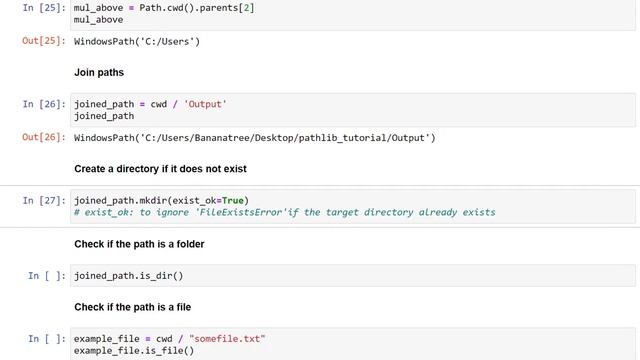Click 'Create a directory if it does not exist' heading
The height and width of the screenshot is (360, 640).
pyautogui.click(x=160, y=169)
